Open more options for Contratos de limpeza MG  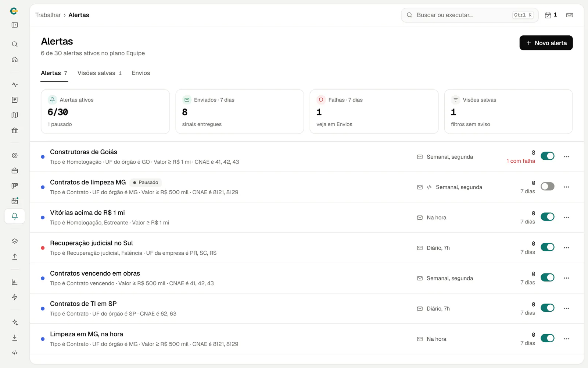point(567,187)
